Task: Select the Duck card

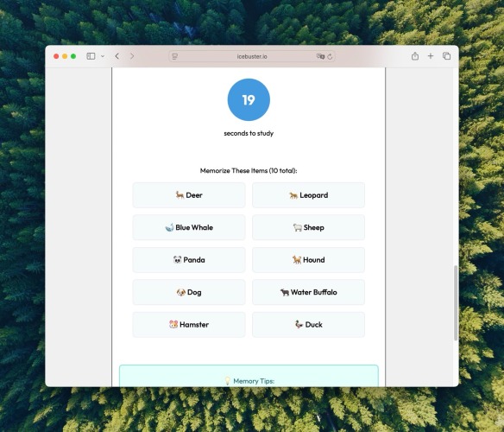Action: click(309, 325)
